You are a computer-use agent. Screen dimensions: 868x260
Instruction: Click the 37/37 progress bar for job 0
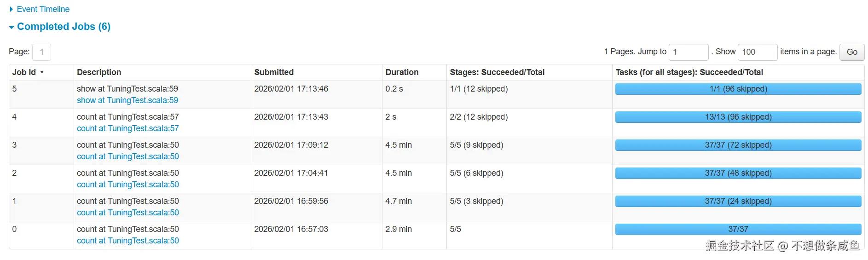tap(738, 229)
